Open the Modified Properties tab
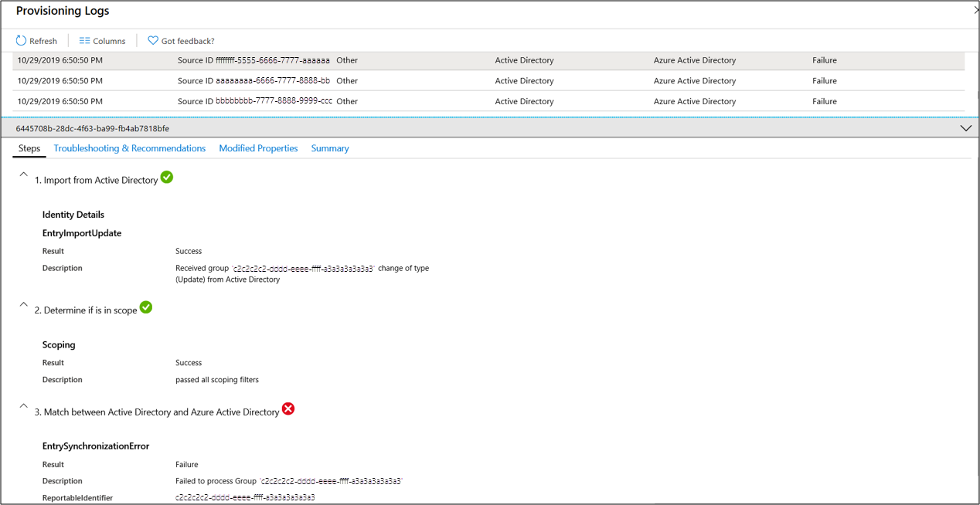980x505 pixels. click(258, 148)
